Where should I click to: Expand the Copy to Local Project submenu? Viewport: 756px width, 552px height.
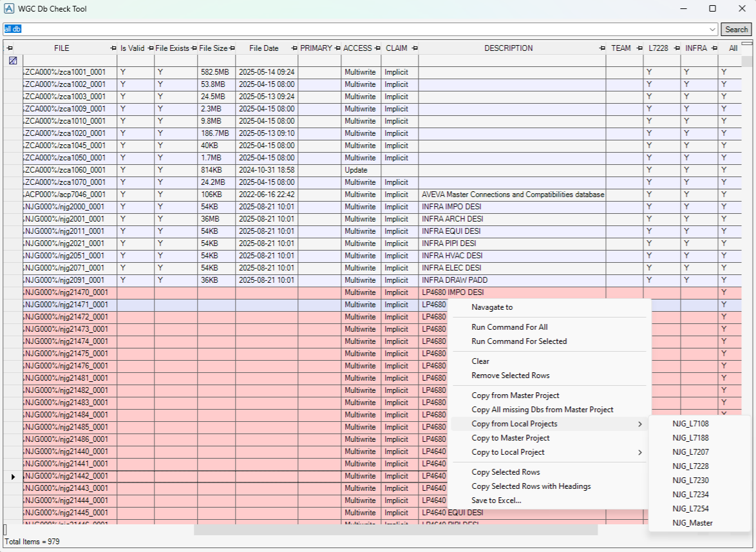pos(640,453)
